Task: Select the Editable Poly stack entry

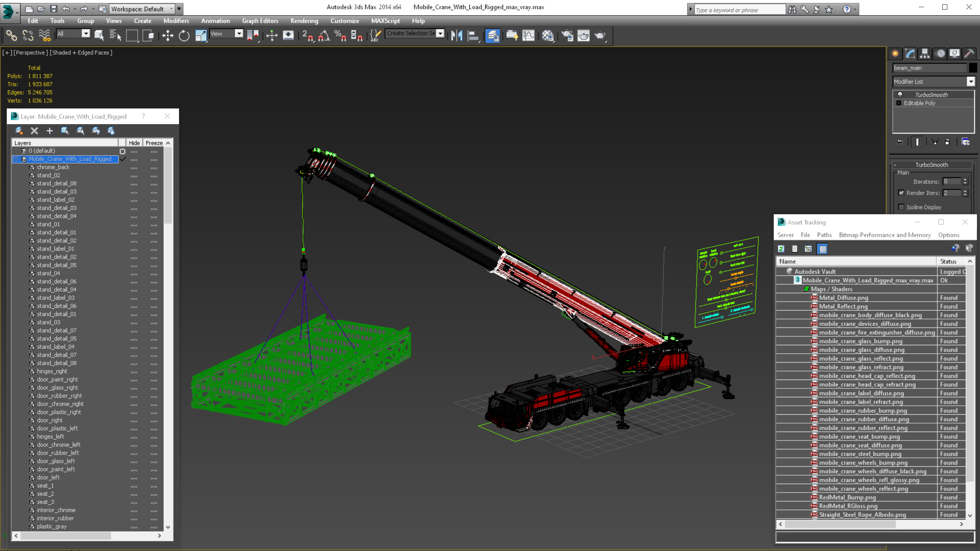Action: tap(919, 103)
